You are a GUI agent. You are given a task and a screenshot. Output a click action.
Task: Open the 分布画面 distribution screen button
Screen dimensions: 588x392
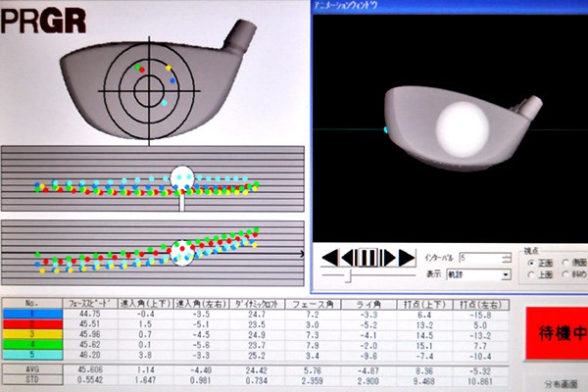(561, 384)
